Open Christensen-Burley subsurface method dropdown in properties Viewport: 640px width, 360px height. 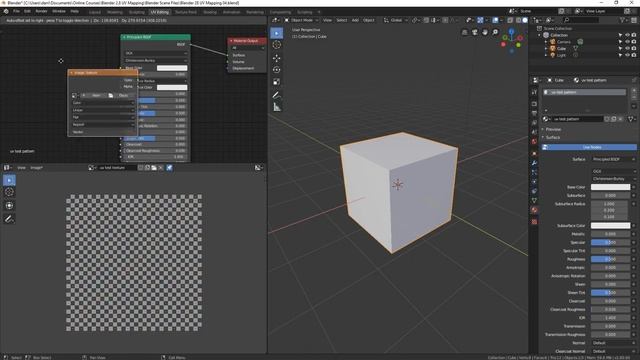(613, 179)
